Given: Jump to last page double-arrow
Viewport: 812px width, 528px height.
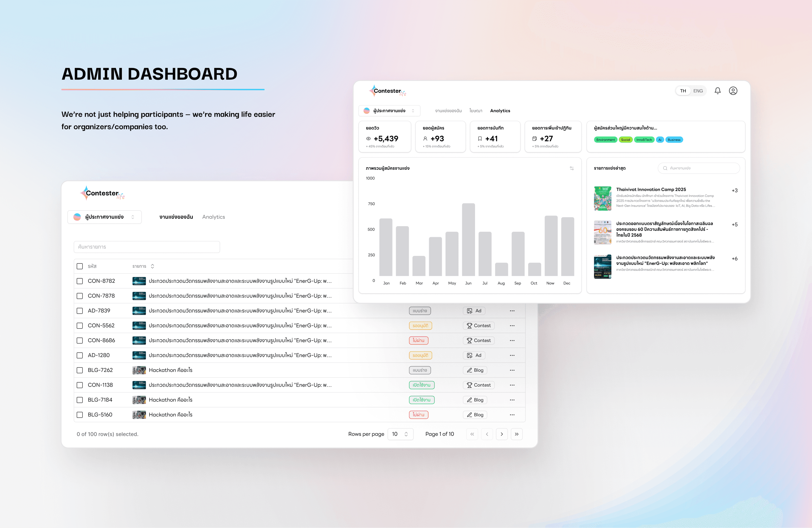Looking at the screenshot, I should (x=517, y=434).
